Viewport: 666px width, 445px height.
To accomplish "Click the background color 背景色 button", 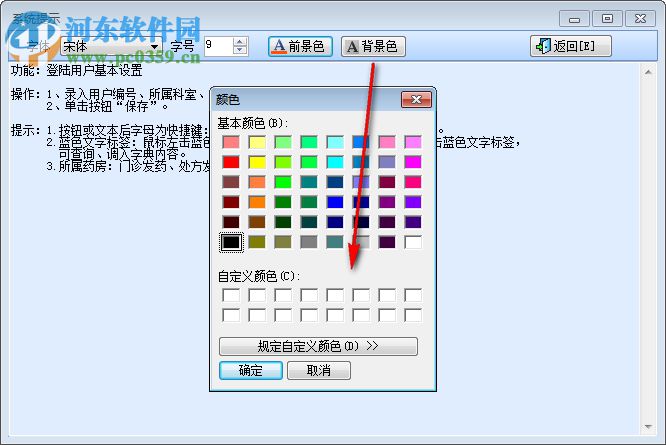I will coord(373,46).
